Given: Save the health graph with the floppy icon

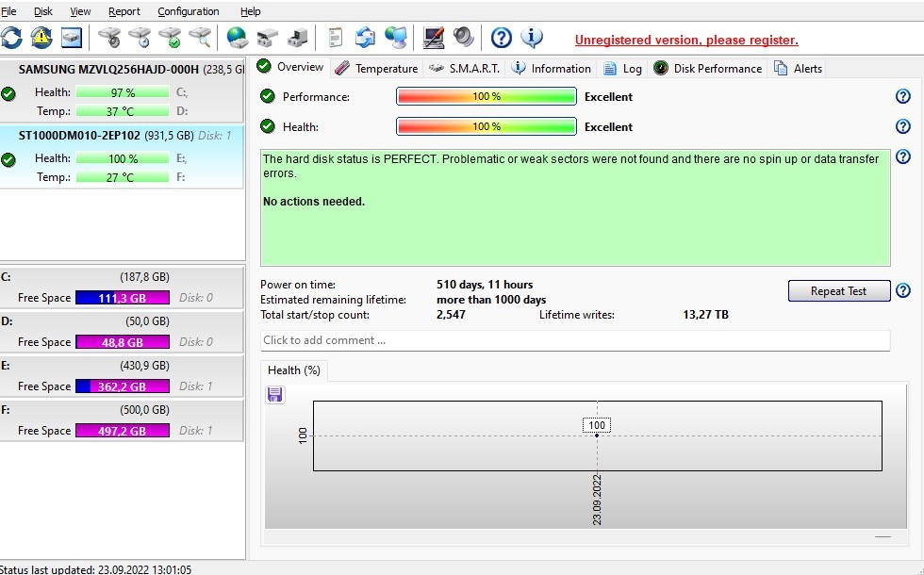Looking at the screenshot, I should [274, 394].
